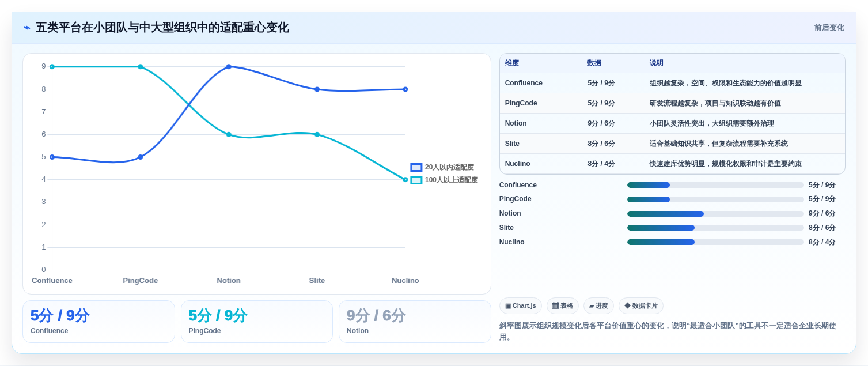The height and width of the screenshot is (366, 868).
Task: Select the 进度 tag chip
Action: [598, 305]
